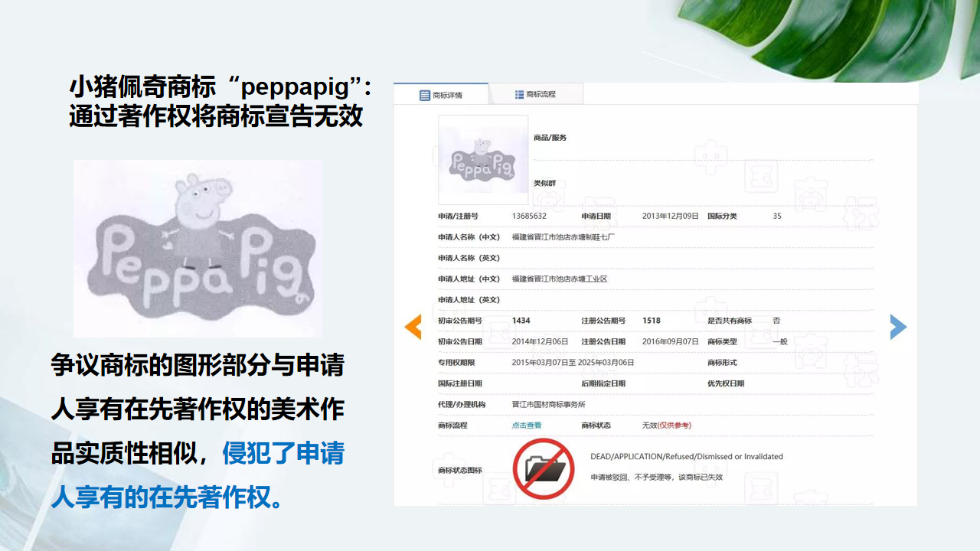The image size is (980, 551).
Task: Click the 国际注册日期 label
Action: pos(460,383)
